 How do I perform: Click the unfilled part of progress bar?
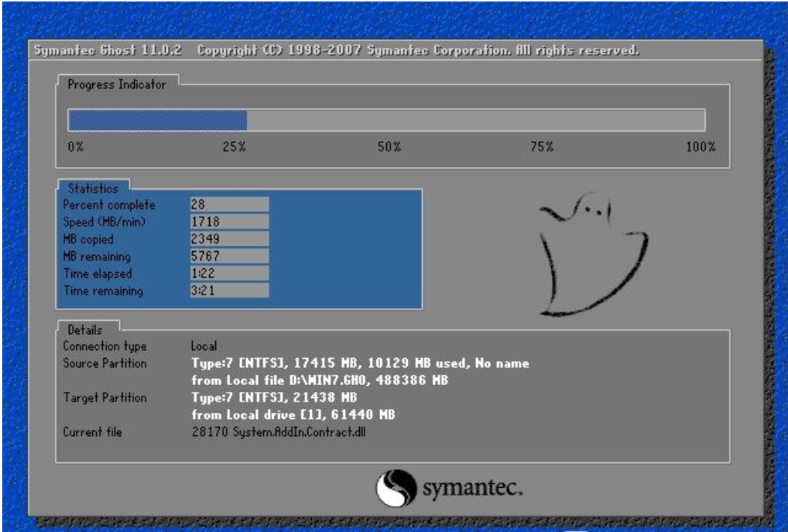(x=476, y=121)
